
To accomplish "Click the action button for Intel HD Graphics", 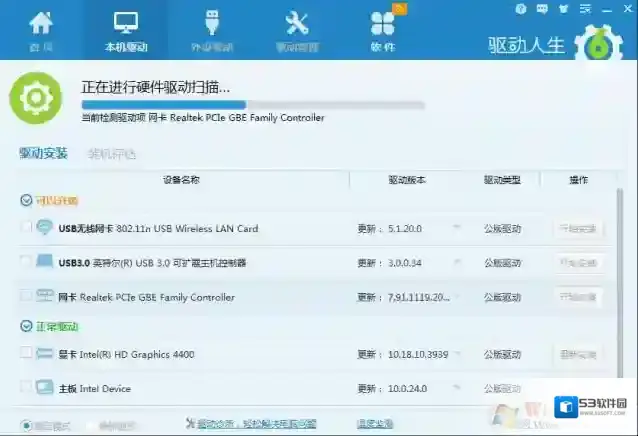I will pos(578,354).
